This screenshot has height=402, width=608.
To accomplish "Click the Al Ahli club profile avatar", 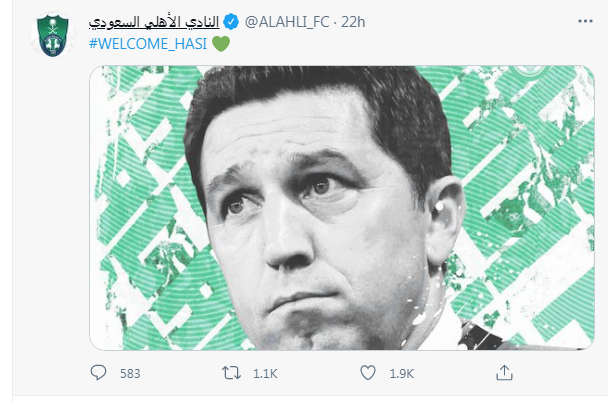I will [x=45, y=28].
